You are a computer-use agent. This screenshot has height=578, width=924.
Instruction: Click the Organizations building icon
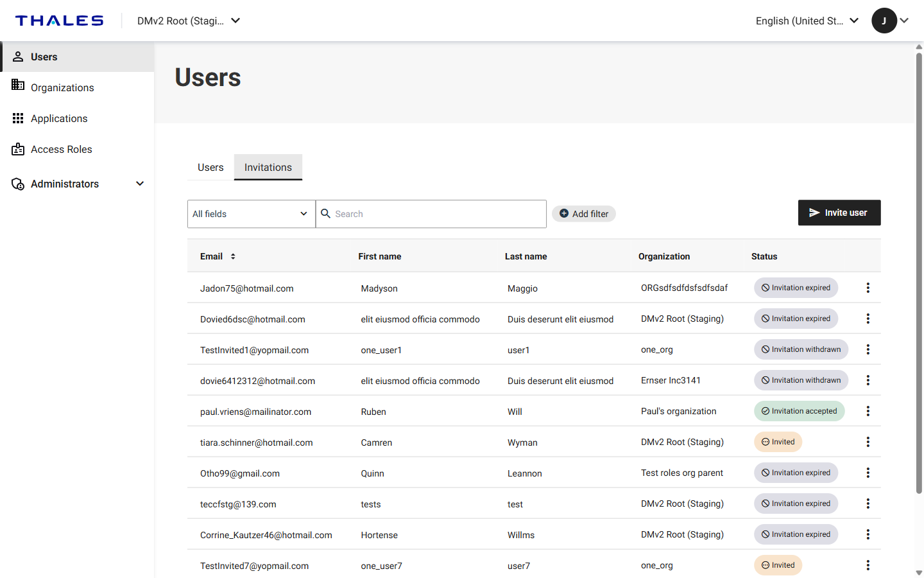coord(18,85)
